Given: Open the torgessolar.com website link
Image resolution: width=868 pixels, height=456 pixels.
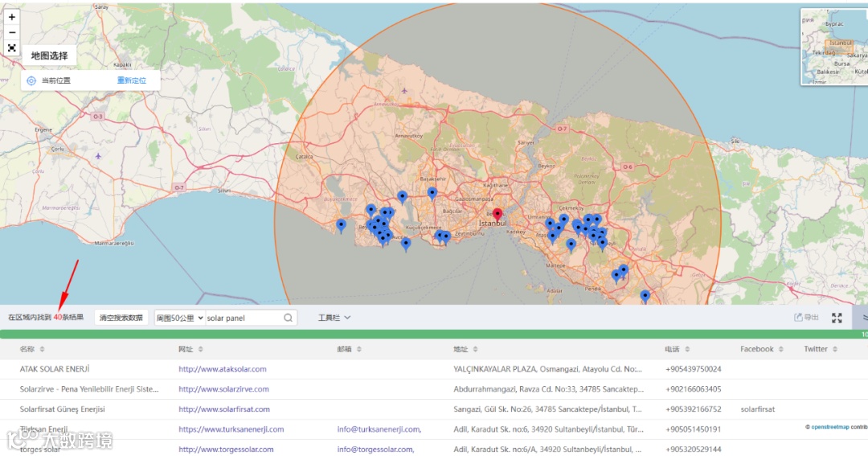Looking at the screenshot, I should 226,450.
